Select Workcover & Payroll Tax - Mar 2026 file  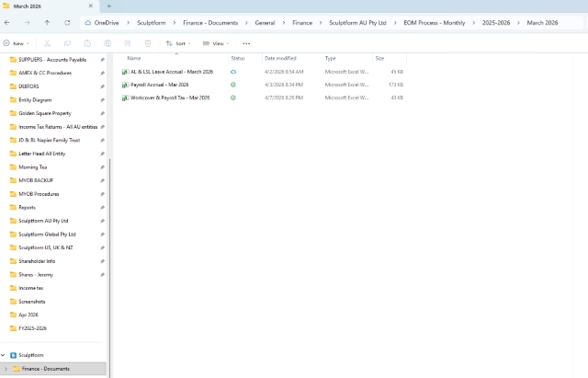pyautogui.click(x=170, y=98)
